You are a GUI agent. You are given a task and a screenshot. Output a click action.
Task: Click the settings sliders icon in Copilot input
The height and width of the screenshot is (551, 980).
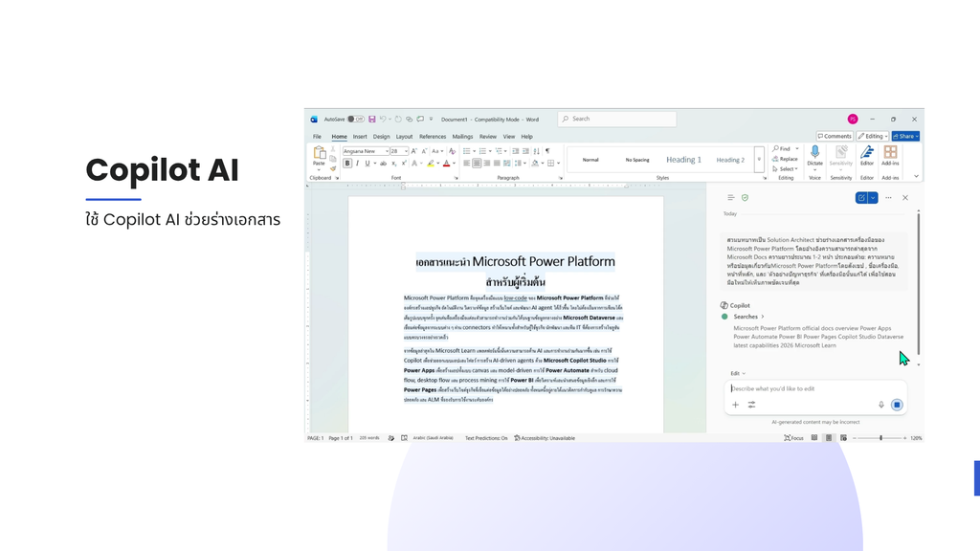coord(752,405)
